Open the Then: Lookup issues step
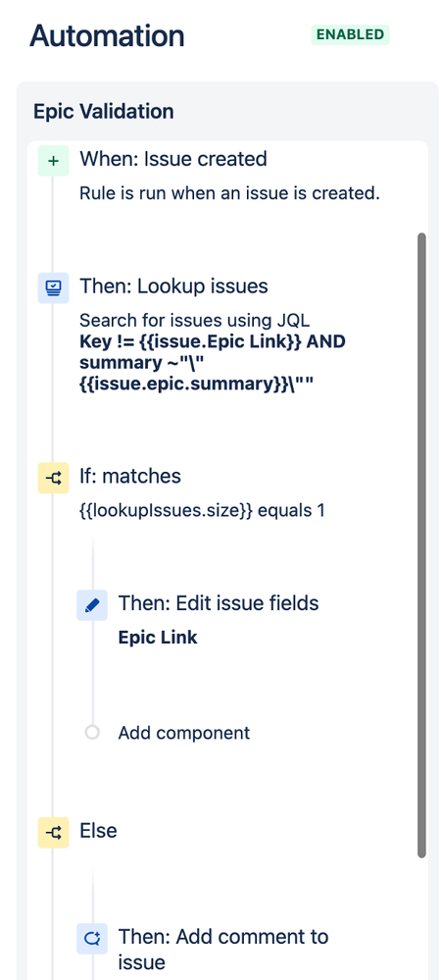The height and width of the screenshot is (980, 441). pos(173,286)
